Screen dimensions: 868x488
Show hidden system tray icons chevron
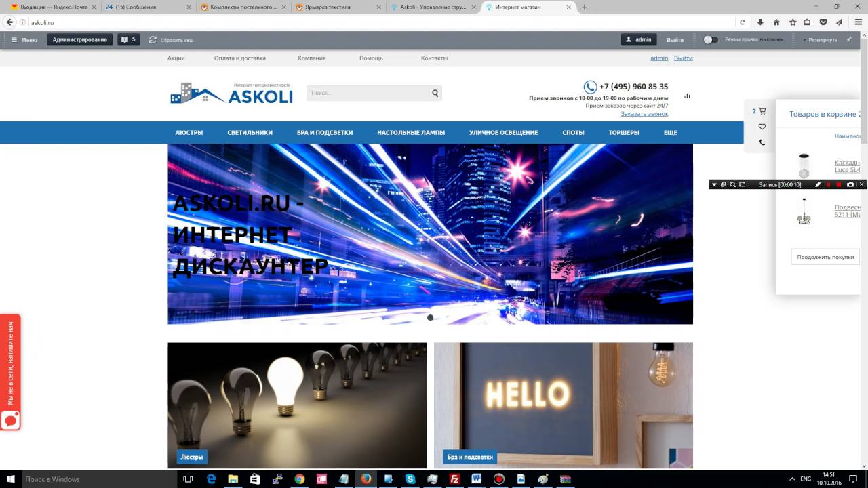791,479
